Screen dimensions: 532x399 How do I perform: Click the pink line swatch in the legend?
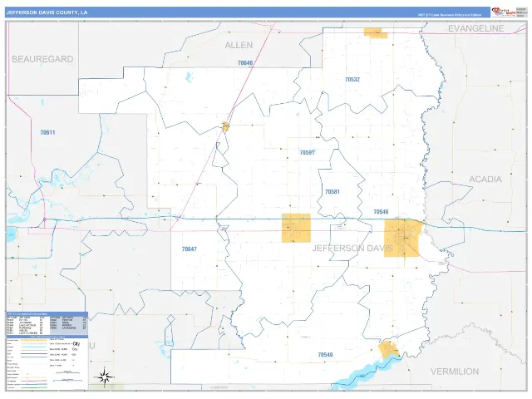[x=33, y=381]
